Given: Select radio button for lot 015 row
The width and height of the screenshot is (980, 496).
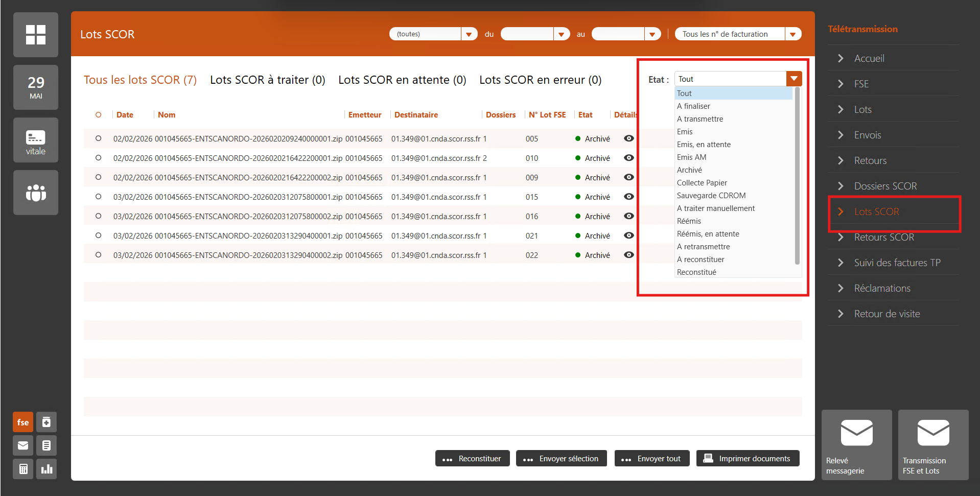Looking at the screenshot, I should click(x=98, y=197).
